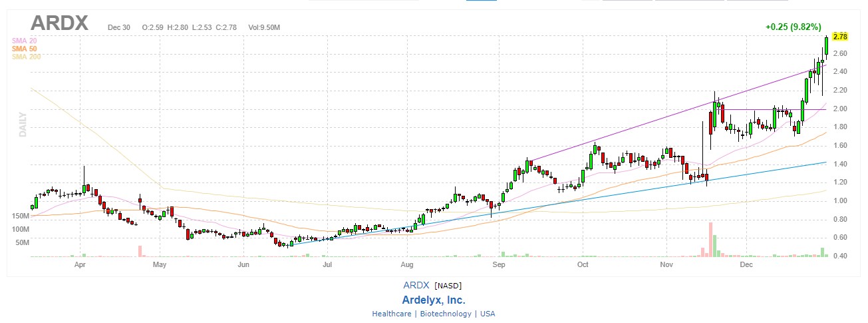Image resolution: width=868 pixels, height=323 pixels.
Task: Click the H:2.80 high price value
Action: [x=178, y=27]
